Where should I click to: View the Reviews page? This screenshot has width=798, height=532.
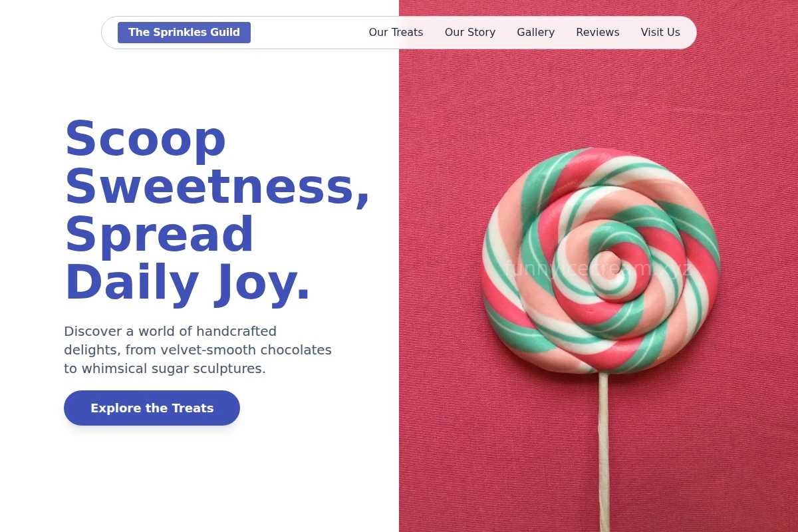click(598, 33)
